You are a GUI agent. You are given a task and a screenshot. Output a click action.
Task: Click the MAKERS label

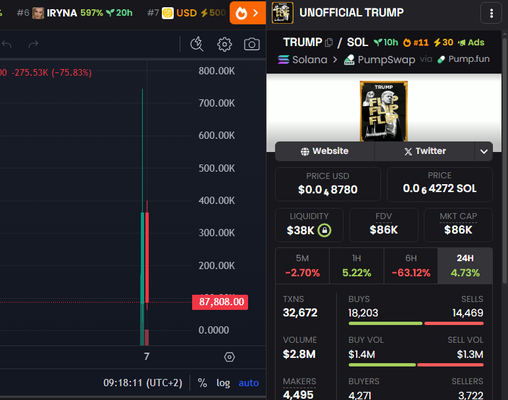click(x=299, y=381)
